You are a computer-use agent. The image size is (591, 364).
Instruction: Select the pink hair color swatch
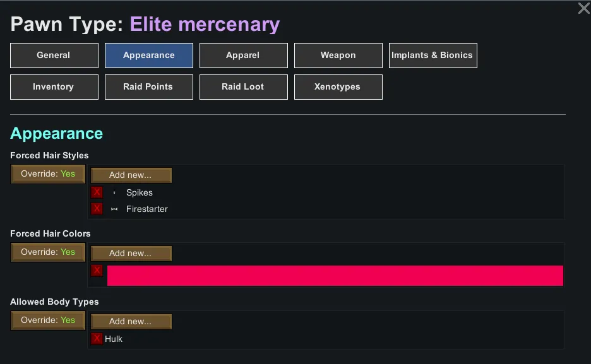tap(335, 276)
